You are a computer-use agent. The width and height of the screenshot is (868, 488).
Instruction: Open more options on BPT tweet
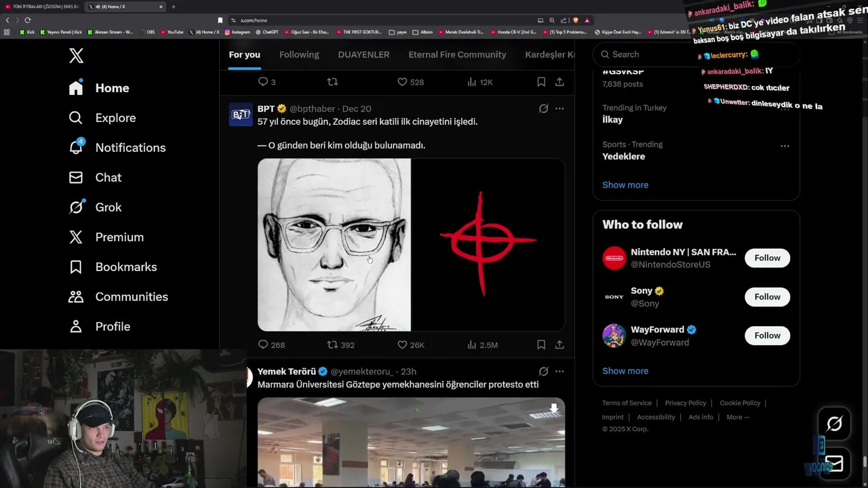coord(559,108)
